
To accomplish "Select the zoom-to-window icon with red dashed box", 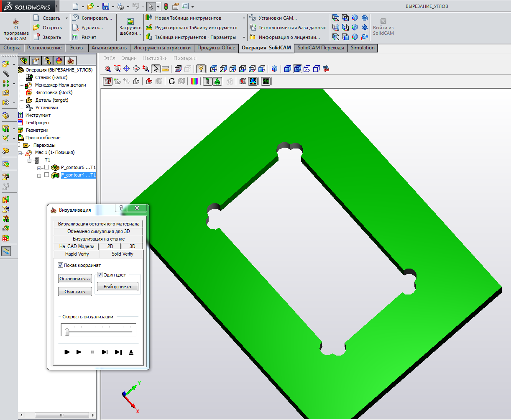I will pos(117,69).
